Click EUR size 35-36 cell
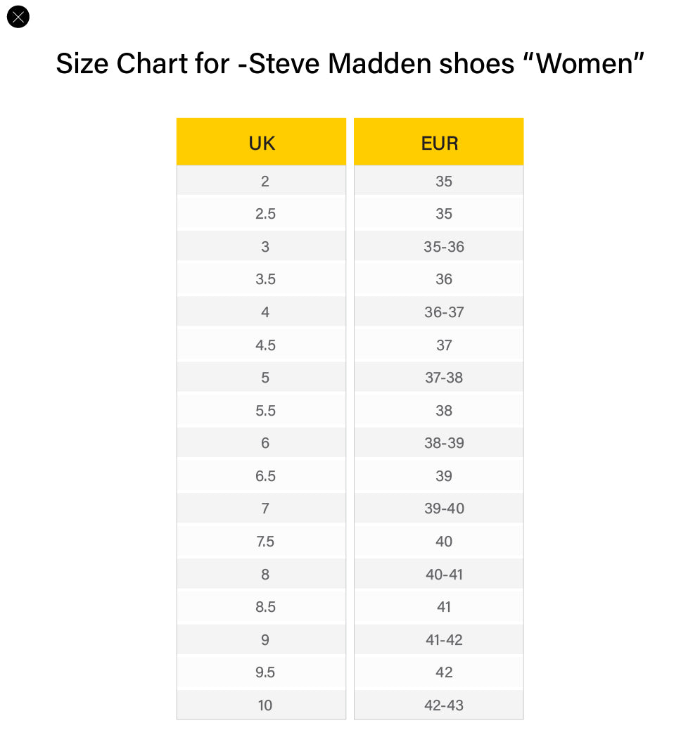 tap(444, 247)
